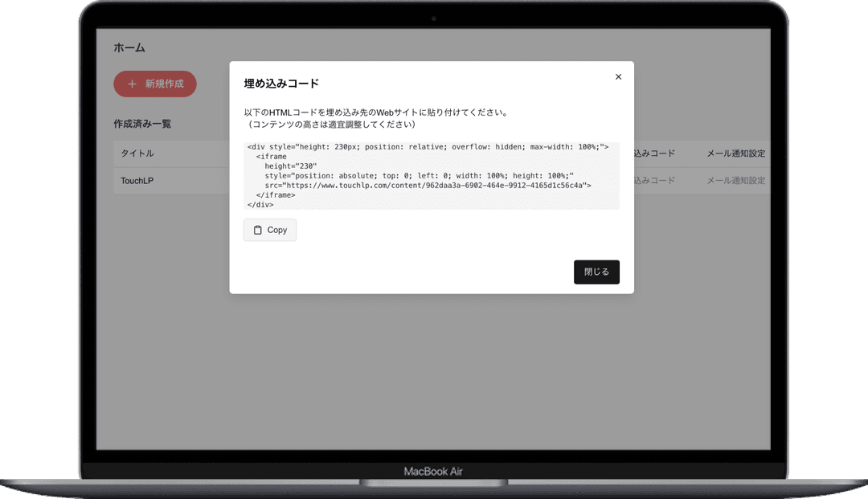
Task: Click the タイトル column header
Action: coord(137,153)
